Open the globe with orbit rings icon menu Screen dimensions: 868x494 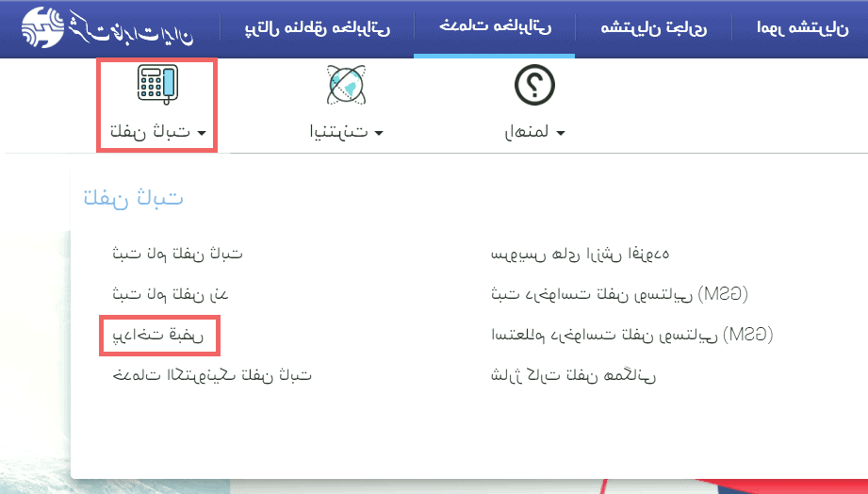[x=346, y=85]
